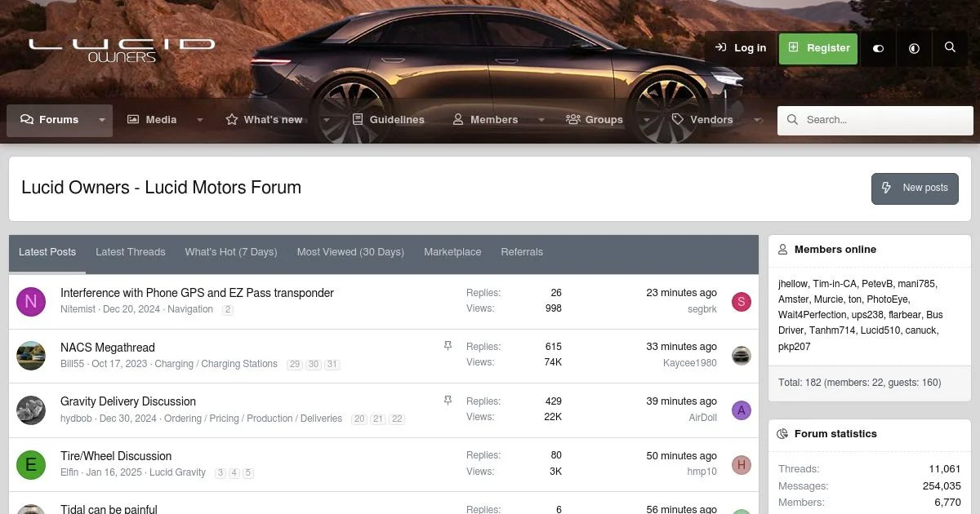The width and height of the screenshot is (980, 514).
Task: Go to page 2 of Interference thread
Action: [228, 310]
